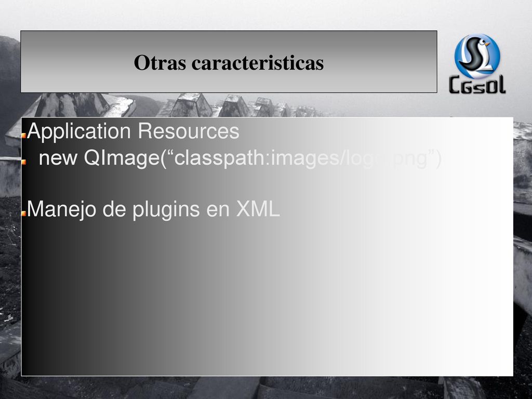Select the orange bullet beside Application Resources
The image size is (532, 399).
(x=23, y=136)
